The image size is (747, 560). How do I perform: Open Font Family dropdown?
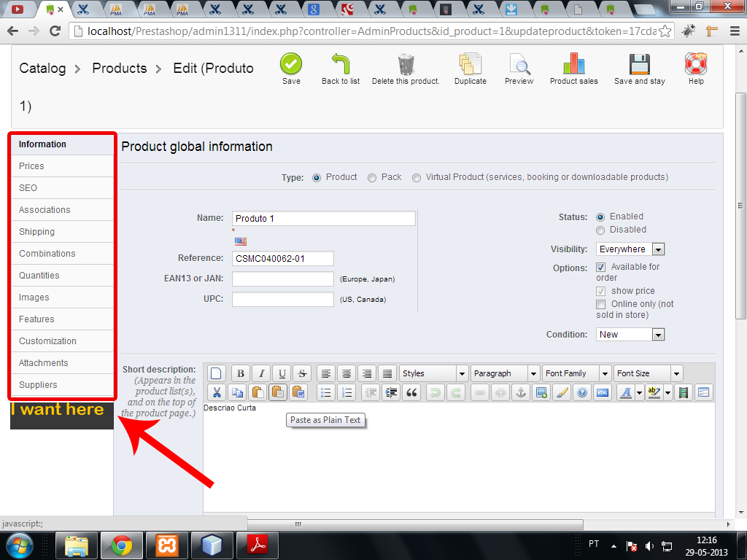pos(576,373)
